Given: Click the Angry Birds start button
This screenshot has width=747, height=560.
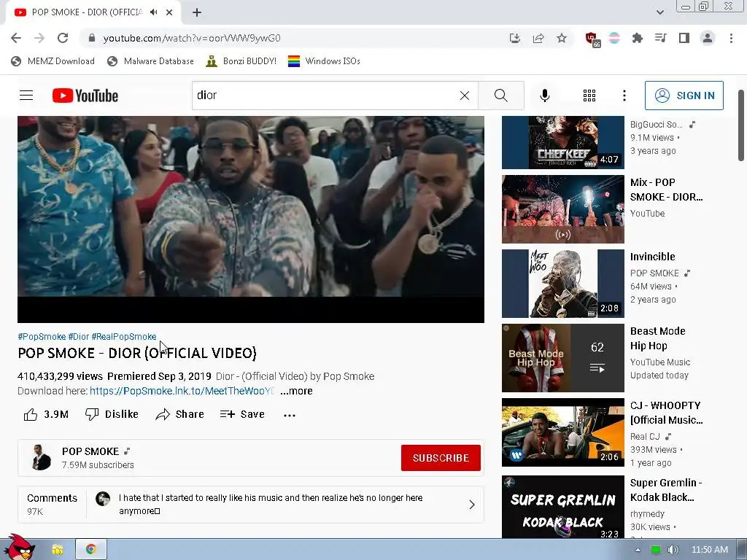Looking at the screenshot, I should [18, 548].
